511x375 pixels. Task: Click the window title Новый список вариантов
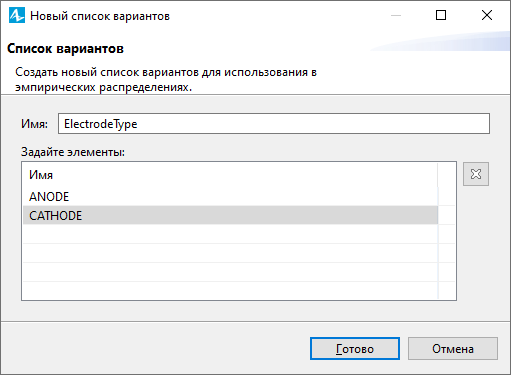[100, 16]
